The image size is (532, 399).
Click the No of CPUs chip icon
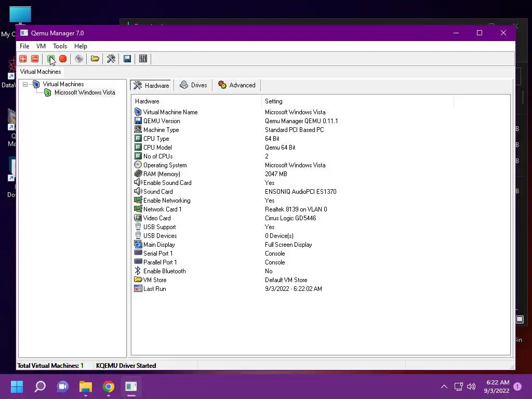138,156
